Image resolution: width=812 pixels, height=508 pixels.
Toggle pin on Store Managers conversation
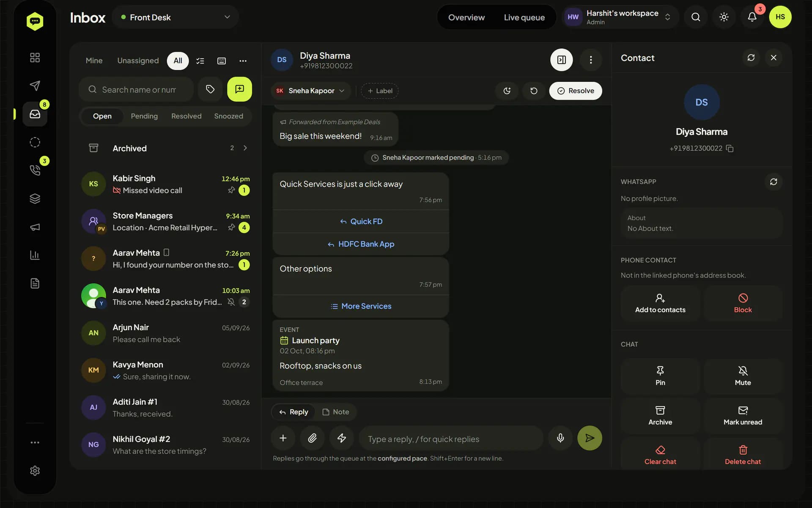[231, 227]
